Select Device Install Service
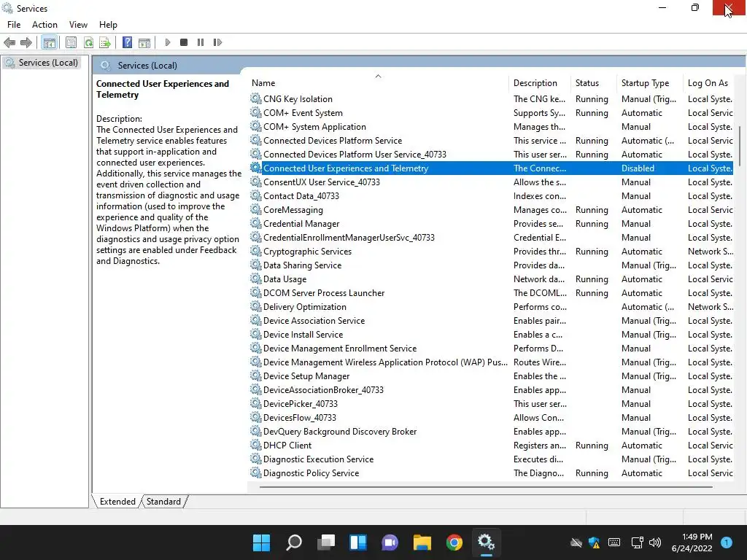Screen dimensions: 747x560 [491, 334]
